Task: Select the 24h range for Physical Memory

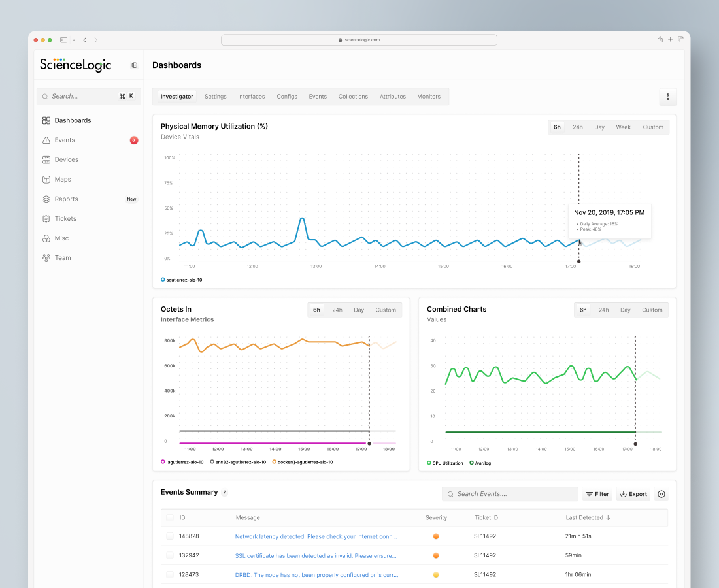Action: click(578, 127)
